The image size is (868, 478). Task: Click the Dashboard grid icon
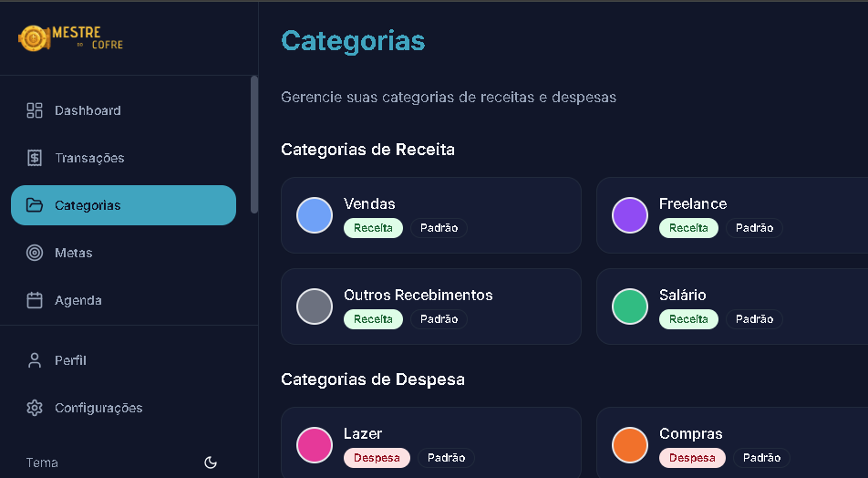[x=35, y=110]
